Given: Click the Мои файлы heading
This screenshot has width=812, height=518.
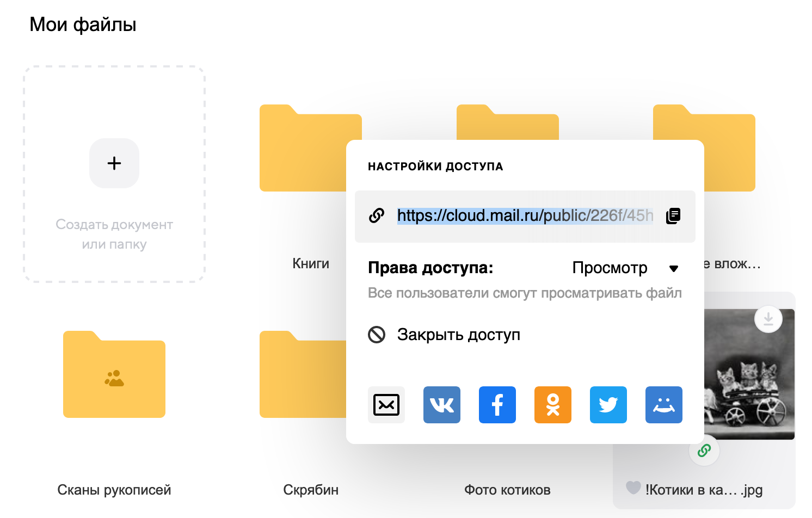Looking at the screenshot, I should [x=83, y=24].
